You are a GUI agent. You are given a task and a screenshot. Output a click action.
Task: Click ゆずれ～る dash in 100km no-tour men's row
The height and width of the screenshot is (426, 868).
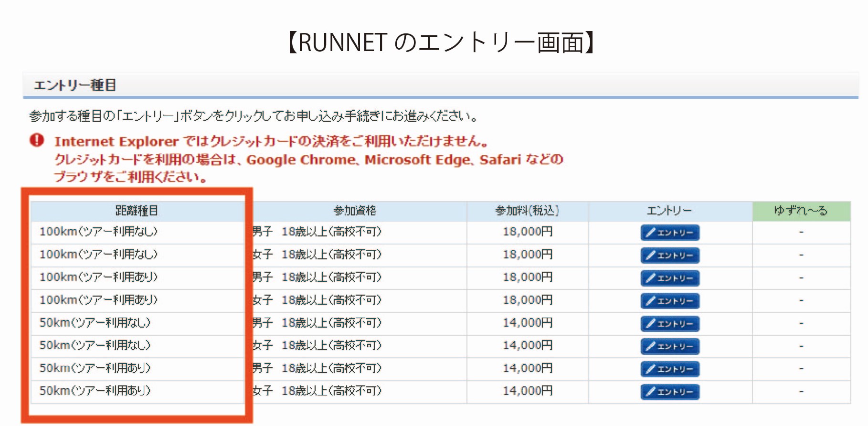coord(801,232)
